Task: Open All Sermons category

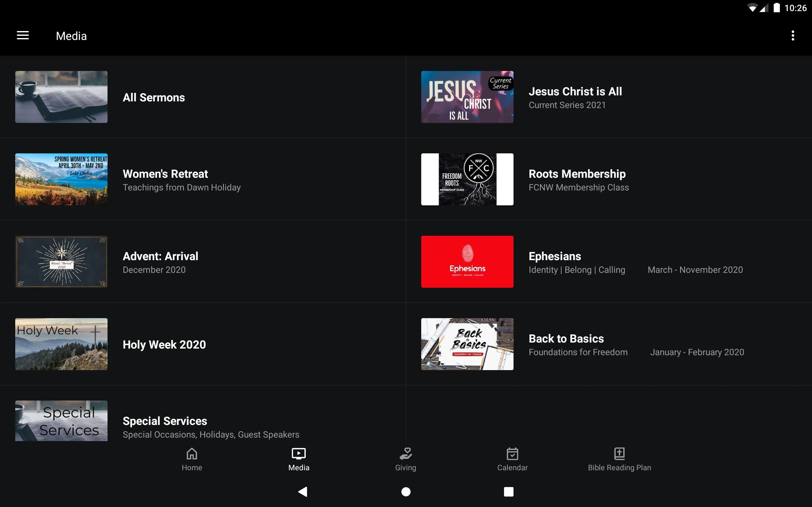Action: click(x=154, y=98)
